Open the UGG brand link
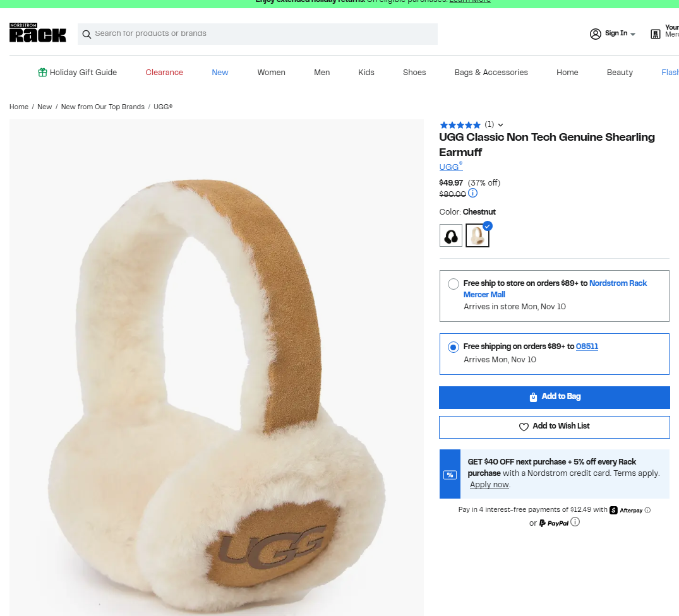 pyautogui.click(x=450, y=167)
